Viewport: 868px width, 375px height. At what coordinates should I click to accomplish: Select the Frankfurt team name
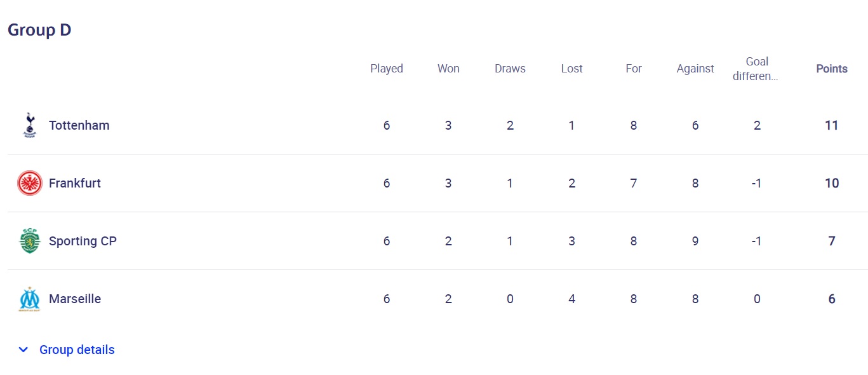(74, 183)
